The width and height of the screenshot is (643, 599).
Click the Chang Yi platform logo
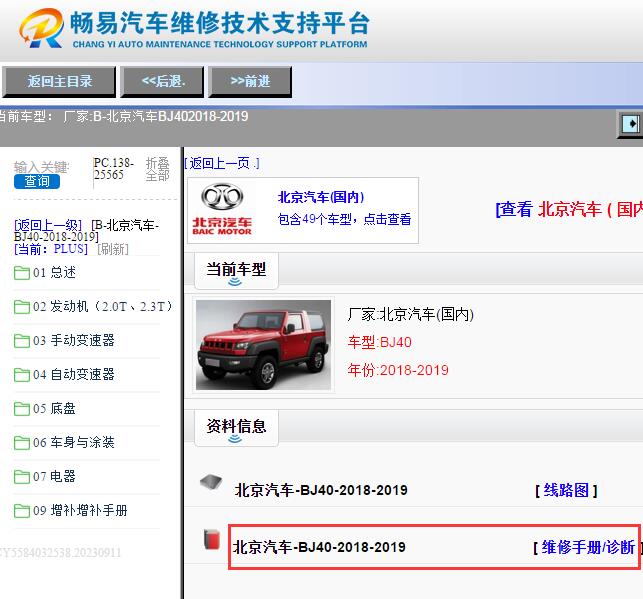pyautogui.click(x=41, y=28)
